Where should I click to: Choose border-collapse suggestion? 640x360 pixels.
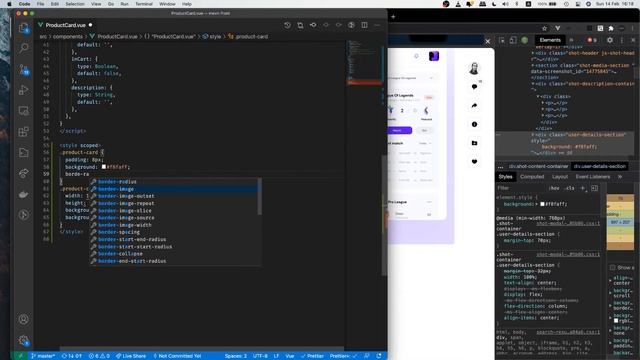(174, 254)
